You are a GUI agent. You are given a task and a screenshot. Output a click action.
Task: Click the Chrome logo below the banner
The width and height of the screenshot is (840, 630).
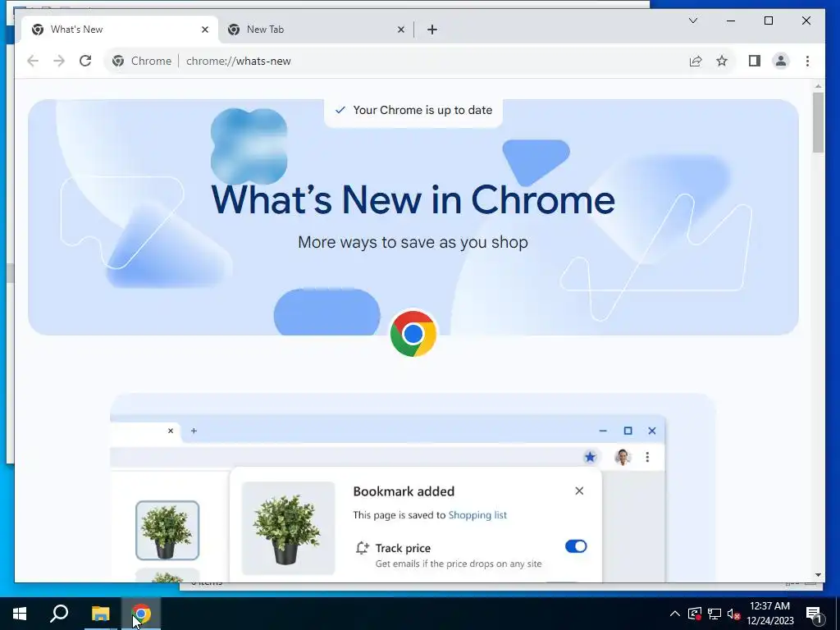[413, 334]
